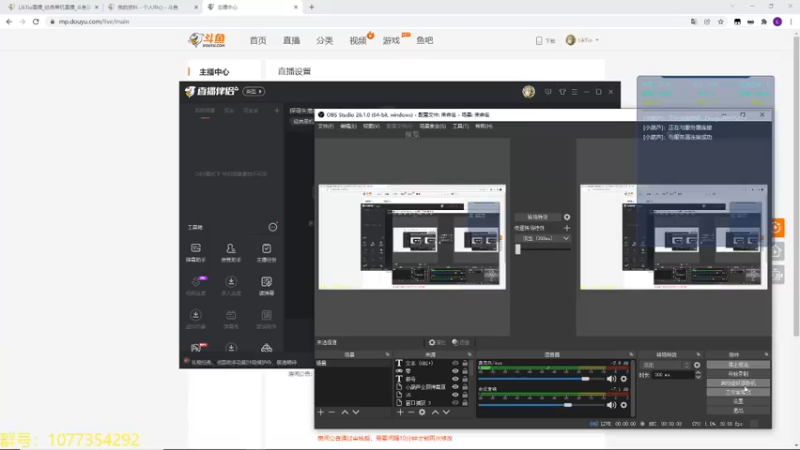800x450 pixels.
Task: Open the user account dropdown on Douyu header
Action: tap(583, 40)
